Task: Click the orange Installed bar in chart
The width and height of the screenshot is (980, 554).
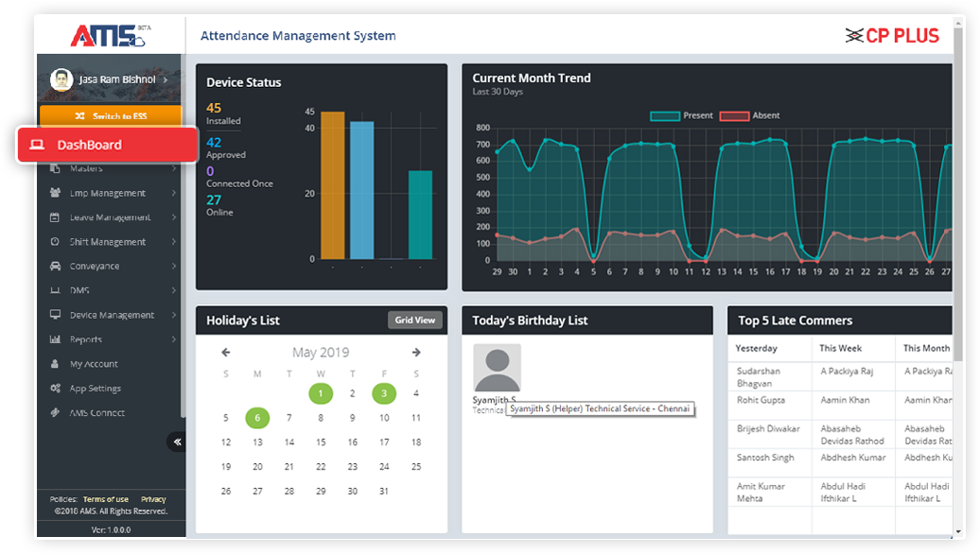Action: (x=333, y=185)
